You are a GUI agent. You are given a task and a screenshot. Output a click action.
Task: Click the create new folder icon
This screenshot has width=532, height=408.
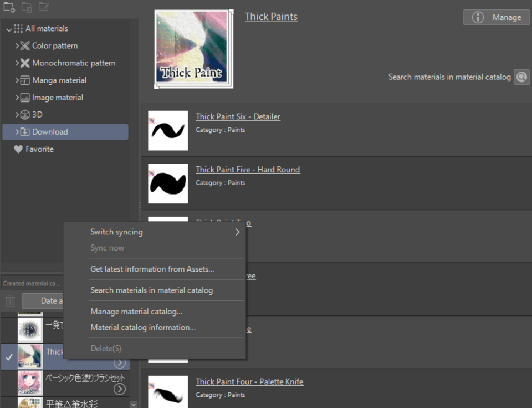coord(9,7)
